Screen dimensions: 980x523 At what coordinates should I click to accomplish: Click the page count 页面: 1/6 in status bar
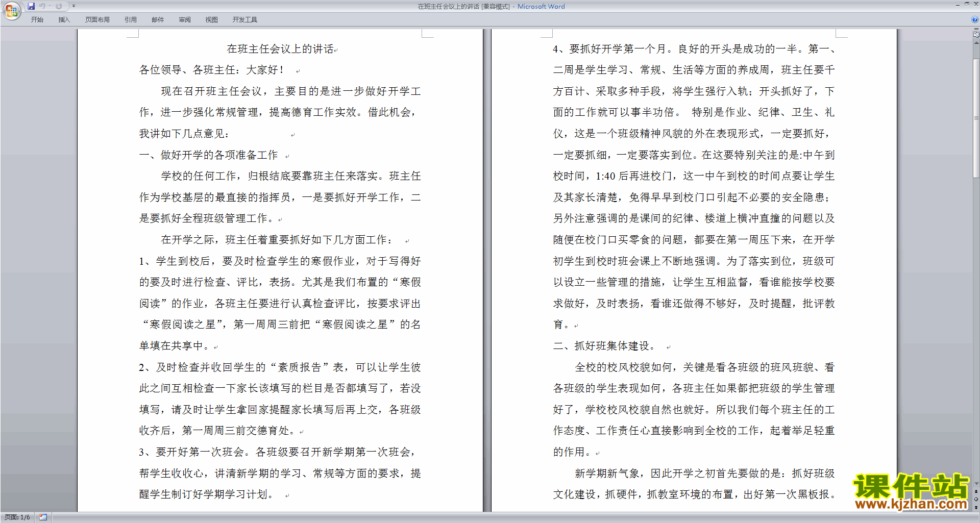(17, 517)
